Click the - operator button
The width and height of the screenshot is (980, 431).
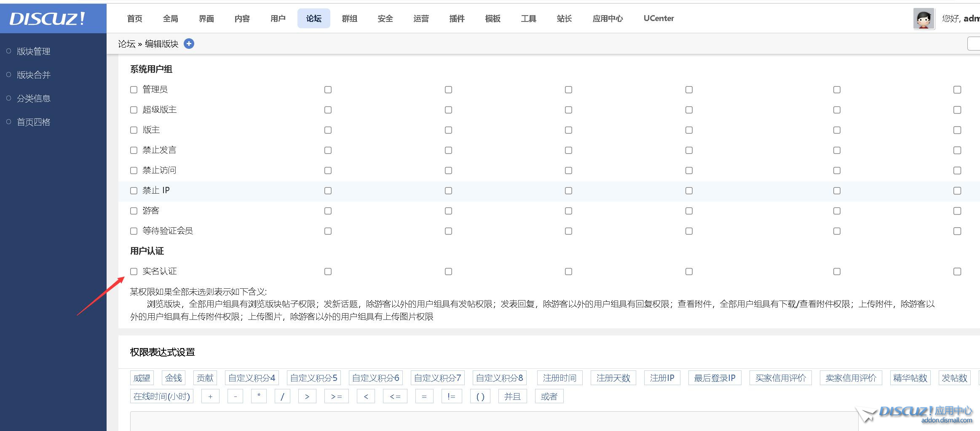[x=235, y=396]
